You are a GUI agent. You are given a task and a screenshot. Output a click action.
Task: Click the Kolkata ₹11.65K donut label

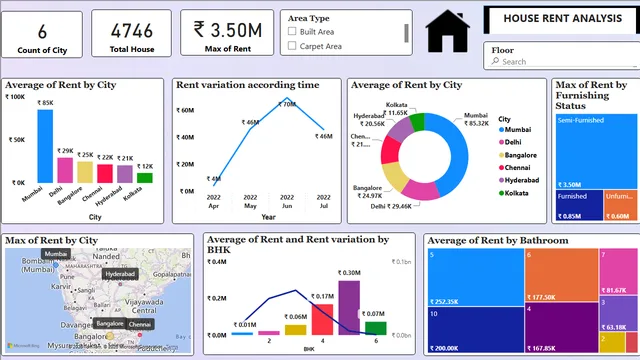coord(396,109)
